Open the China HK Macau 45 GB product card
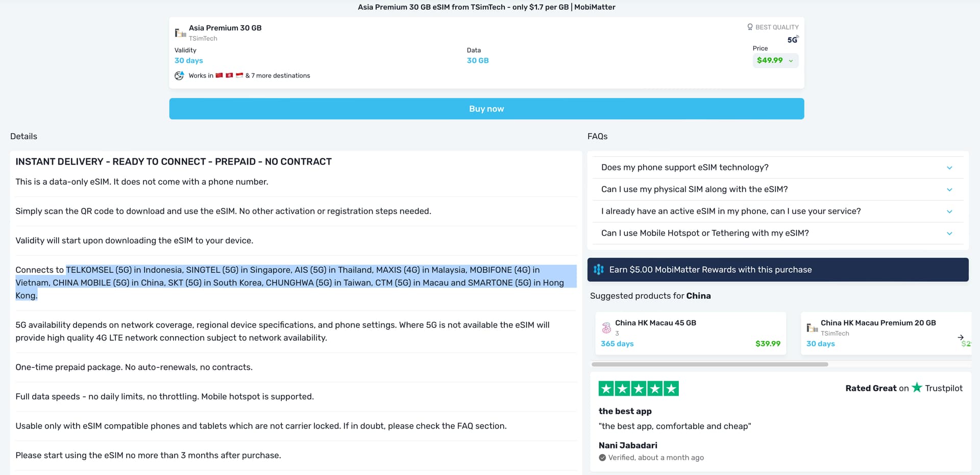Screen dimensions: 980x475 [x=690, y=334]
